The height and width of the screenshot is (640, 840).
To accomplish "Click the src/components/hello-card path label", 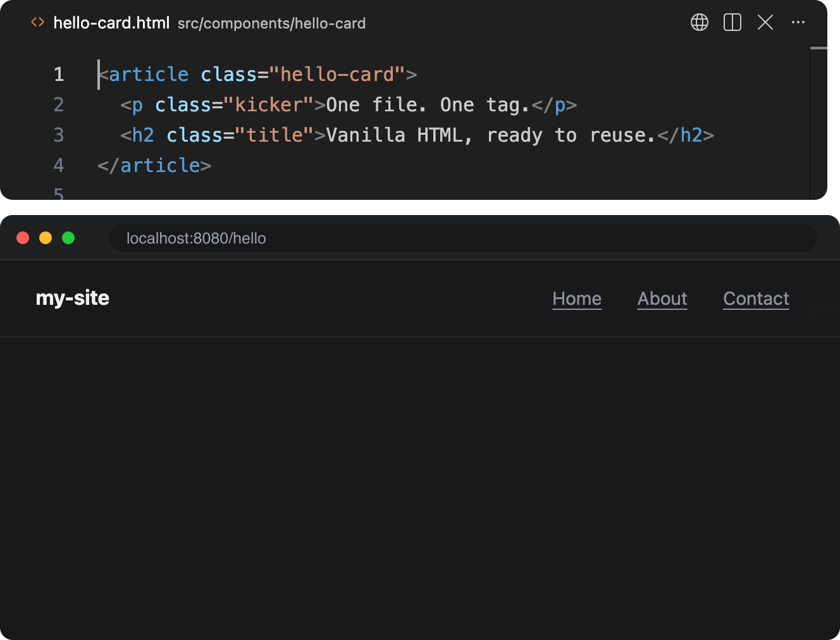I will 271,23.
